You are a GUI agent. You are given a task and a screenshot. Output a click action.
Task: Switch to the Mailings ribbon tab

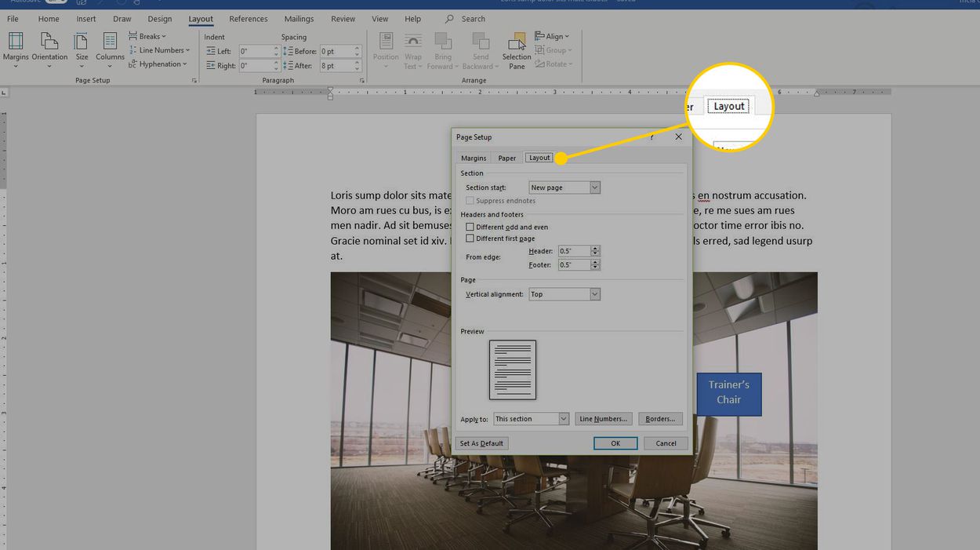click(x=299, y=19)
